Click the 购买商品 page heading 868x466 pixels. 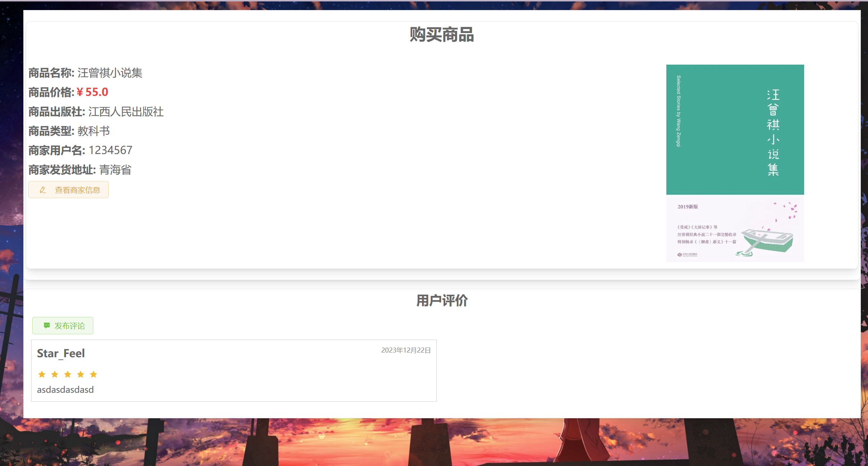click(x=442, y=35)
